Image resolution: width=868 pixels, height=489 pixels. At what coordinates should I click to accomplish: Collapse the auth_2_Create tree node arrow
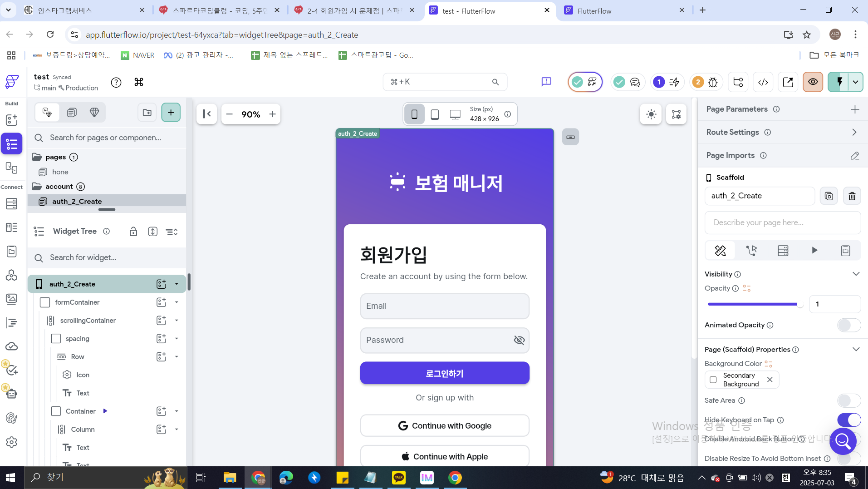tap(177, 284)
